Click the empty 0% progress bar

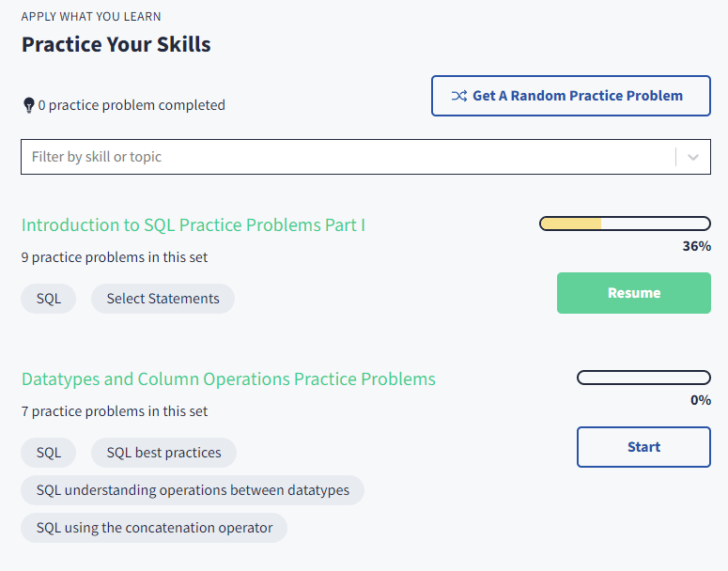click(x=643, y=378)
